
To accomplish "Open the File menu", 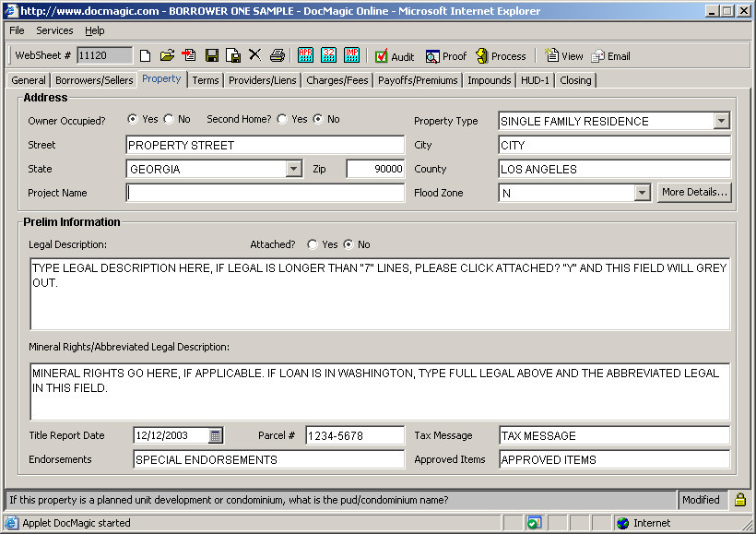I will tap(17, 30).
